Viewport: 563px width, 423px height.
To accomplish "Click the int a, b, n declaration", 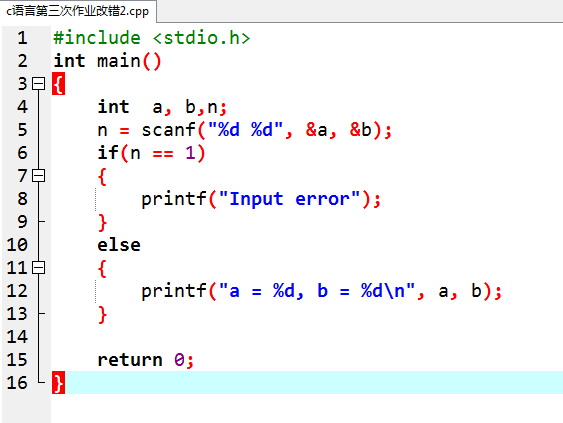I will pyautogui.click(x=162, y=107).
